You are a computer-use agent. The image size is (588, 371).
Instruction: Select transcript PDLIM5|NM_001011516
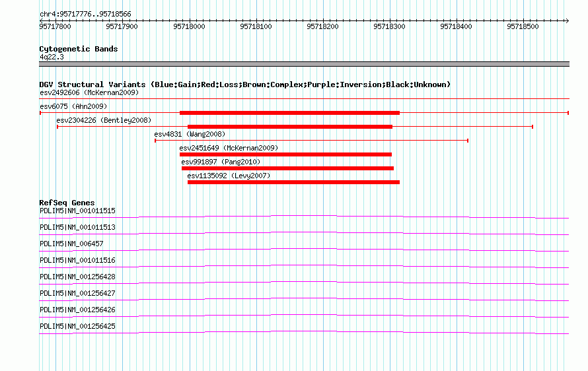[x=77, y=261]
